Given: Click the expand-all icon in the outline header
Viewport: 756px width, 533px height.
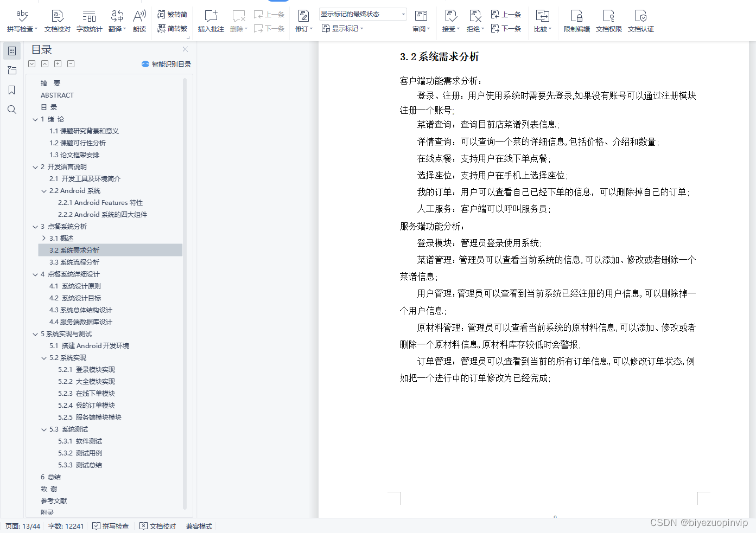Looking at the screenshot, I should click(32, 64).
